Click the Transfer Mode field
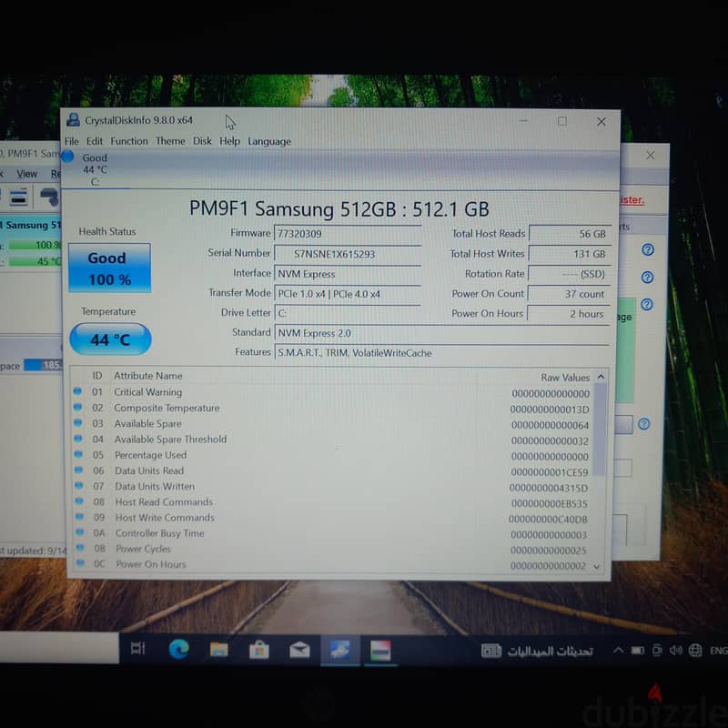 [348, 294]
